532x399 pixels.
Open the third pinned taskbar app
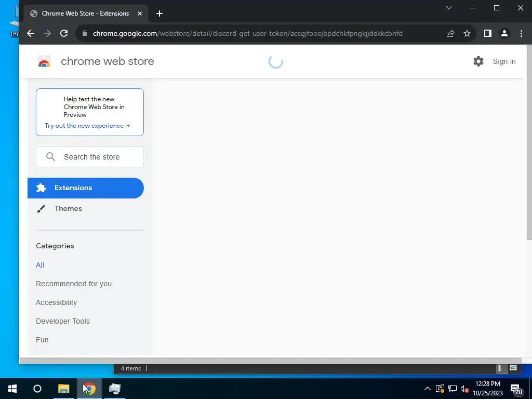(x=115, y=389)
